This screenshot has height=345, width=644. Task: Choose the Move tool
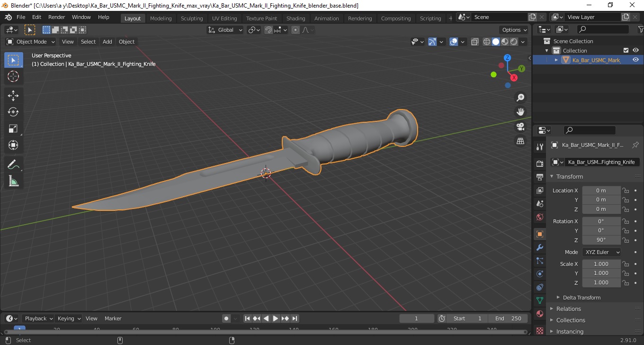pos(13,95)
